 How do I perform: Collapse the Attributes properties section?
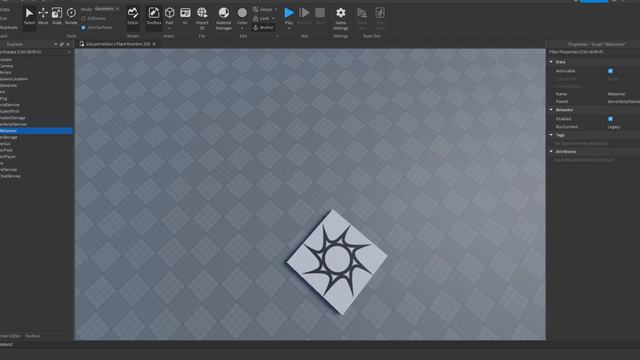point(551,151)
